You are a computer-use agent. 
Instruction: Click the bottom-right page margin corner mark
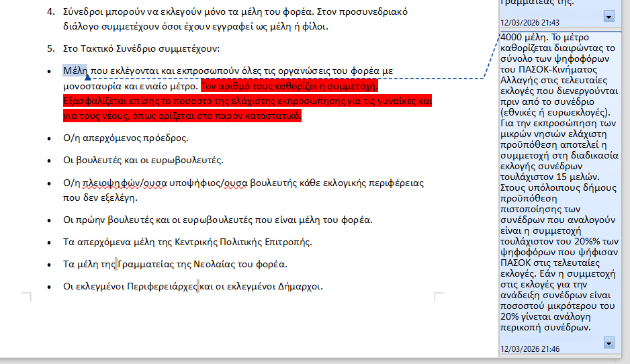439,297
